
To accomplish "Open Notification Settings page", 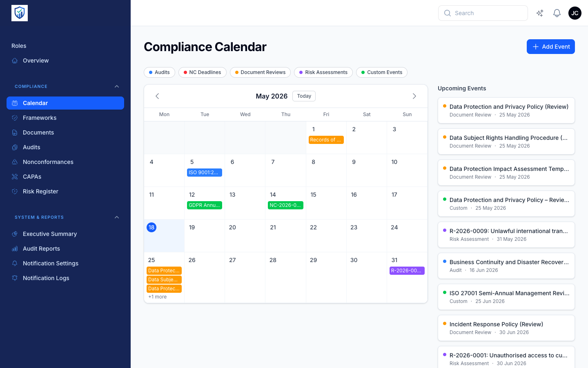I will coord(65,263).
